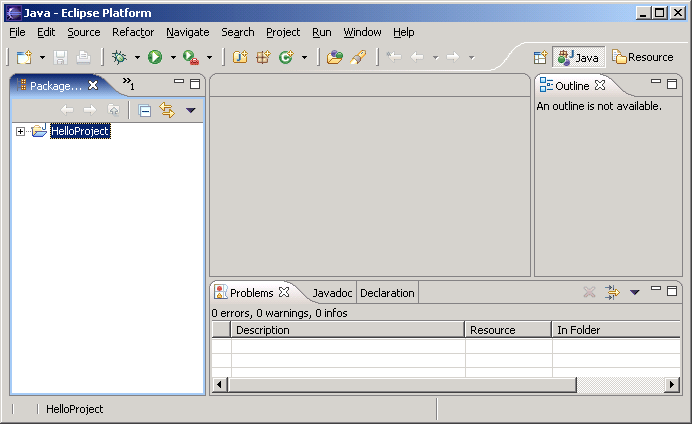The image size is (692, 424).
Task: Open the Navigate menu
Action: tap(188, 32)
